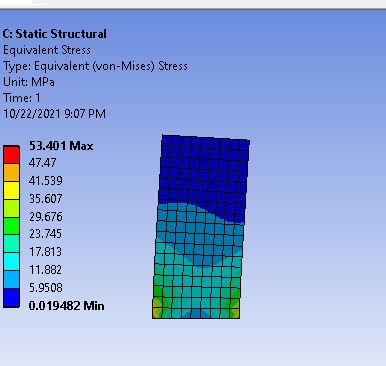Click the Unit: MPa label
386x366 pixels.
pos(29,82)
